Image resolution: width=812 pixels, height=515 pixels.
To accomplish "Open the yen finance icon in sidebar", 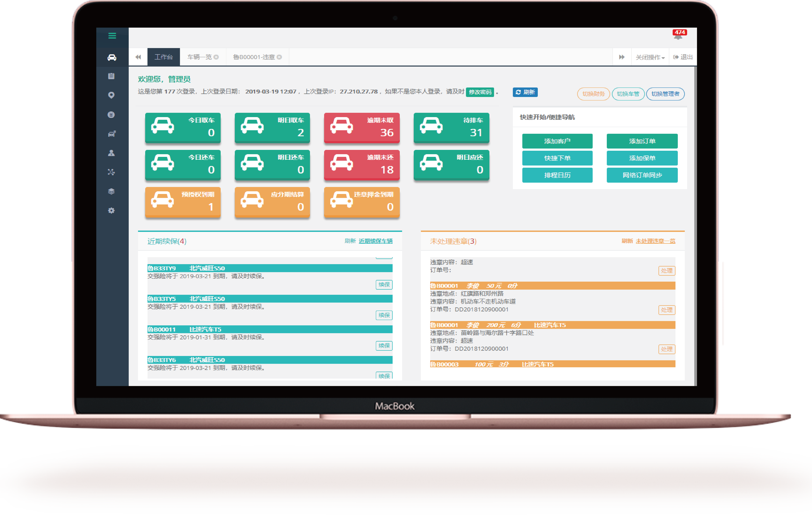I will [x=111, y=115].
